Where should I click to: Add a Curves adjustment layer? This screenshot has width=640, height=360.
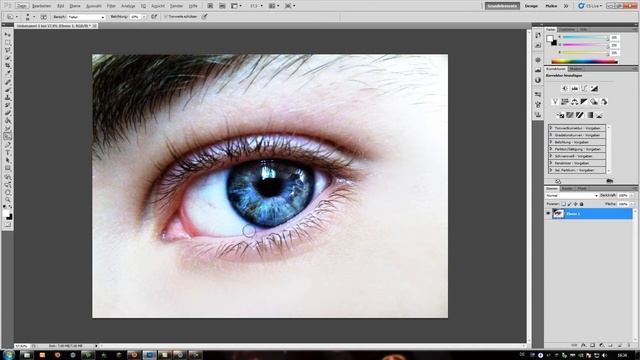click(584, 88)
